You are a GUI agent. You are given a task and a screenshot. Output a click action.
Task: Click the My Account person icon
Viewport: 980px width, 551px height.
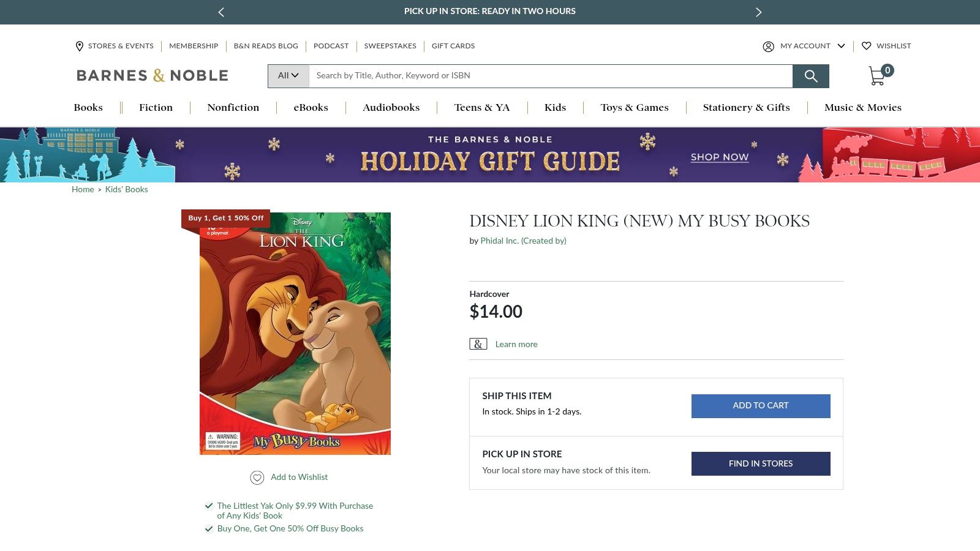768,46
